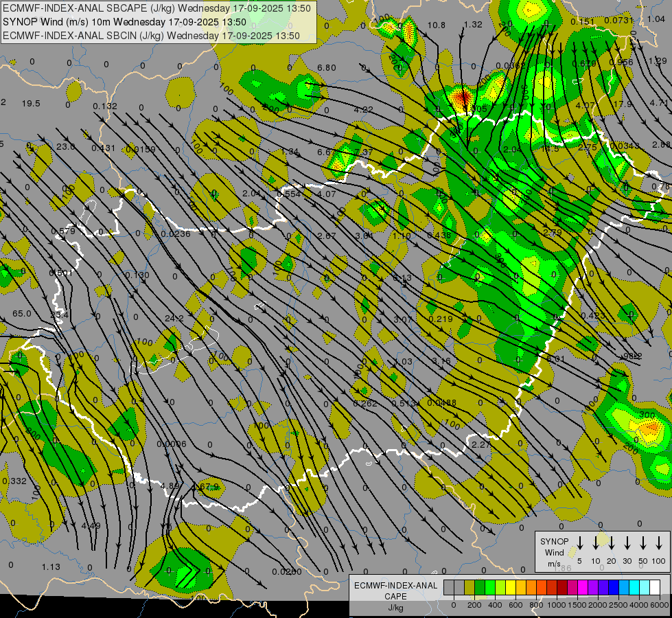Click the map value '4.71'
Screen dimensions: 672x618
(x=659, y=103)
